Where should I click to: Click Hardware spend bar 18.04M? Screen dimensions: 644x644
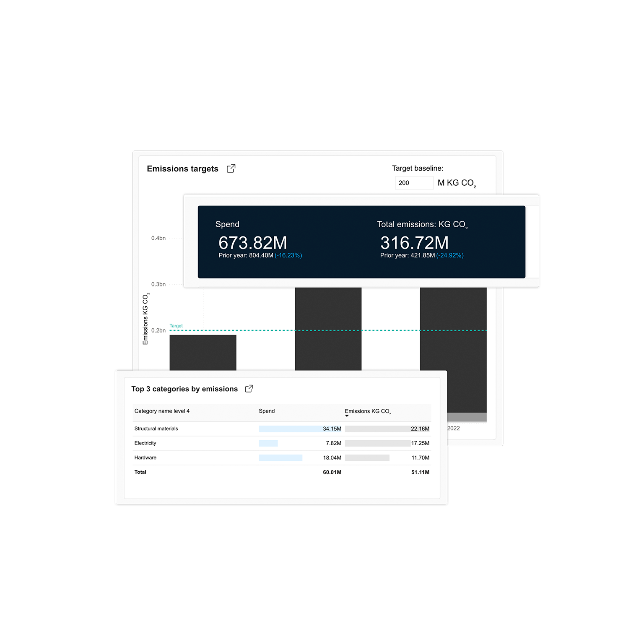point(280,458)
